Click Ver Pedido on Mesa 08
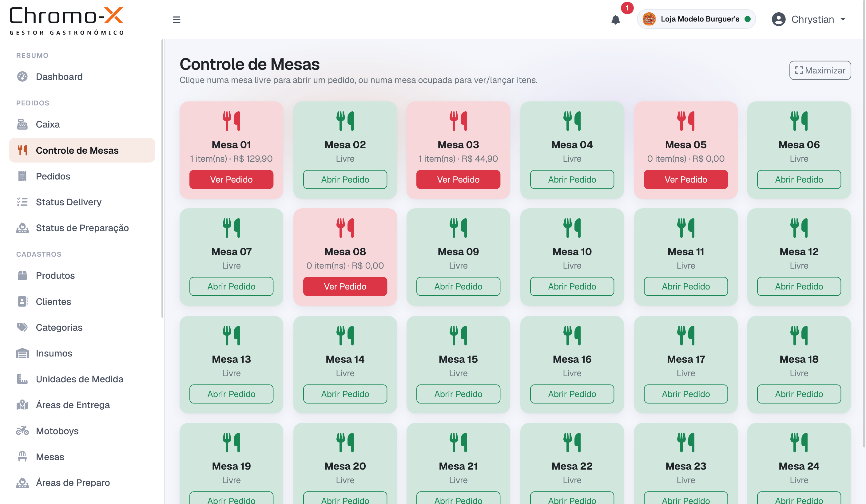866x504 pixels. 345,286
